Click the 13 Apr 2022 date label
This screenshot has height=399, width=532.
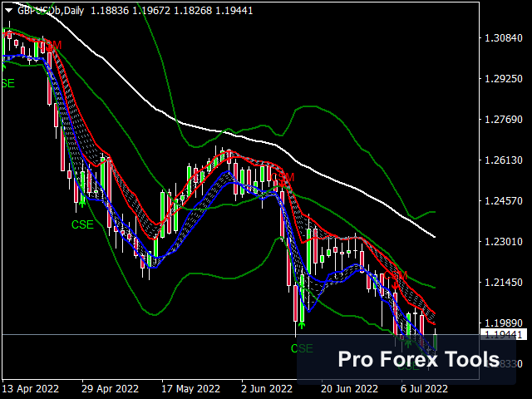31,388
